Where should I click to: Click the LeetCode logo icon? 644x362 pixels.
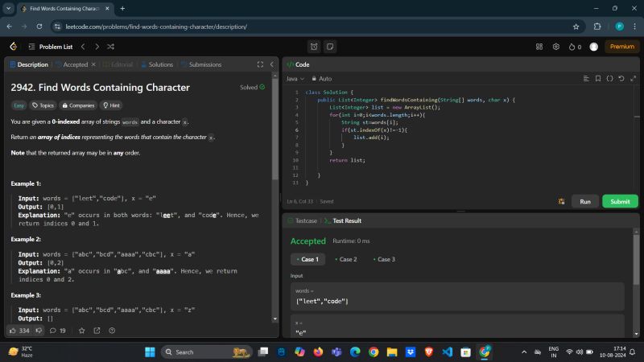pos(13,47)
